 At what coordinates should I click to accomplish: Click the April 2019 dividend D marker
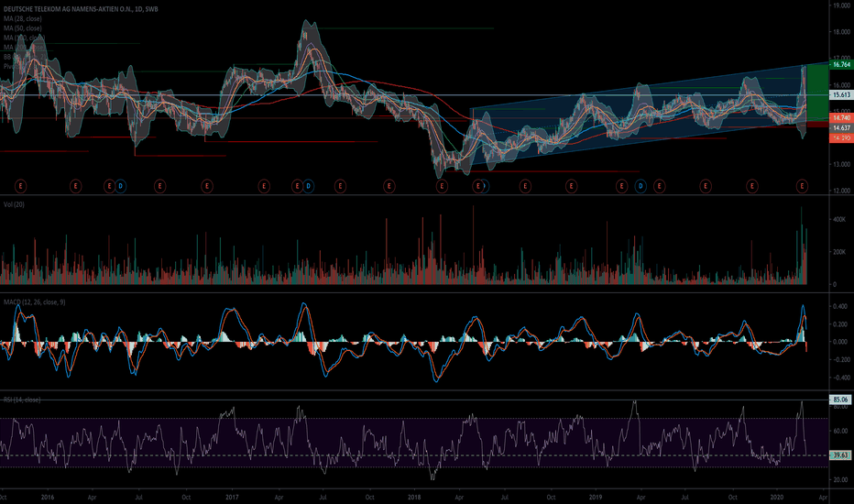tap(640, 186)
